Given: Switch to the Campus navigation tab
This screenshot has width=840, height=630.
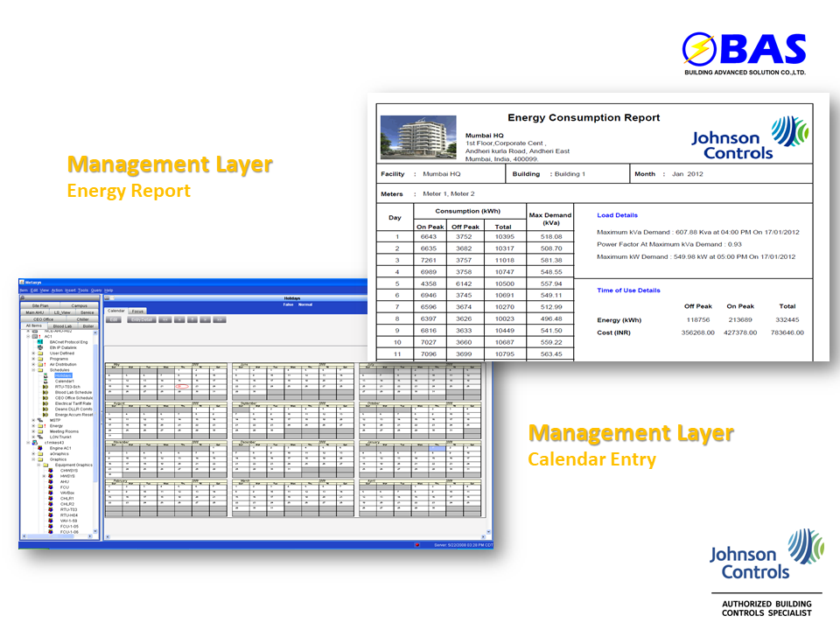Looking at the screenshot, I should click(80, 305).
